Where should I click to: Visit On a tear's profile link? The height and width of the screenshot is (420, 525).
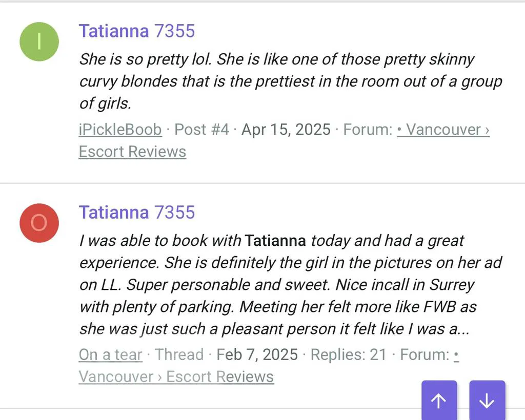(110, 354)
